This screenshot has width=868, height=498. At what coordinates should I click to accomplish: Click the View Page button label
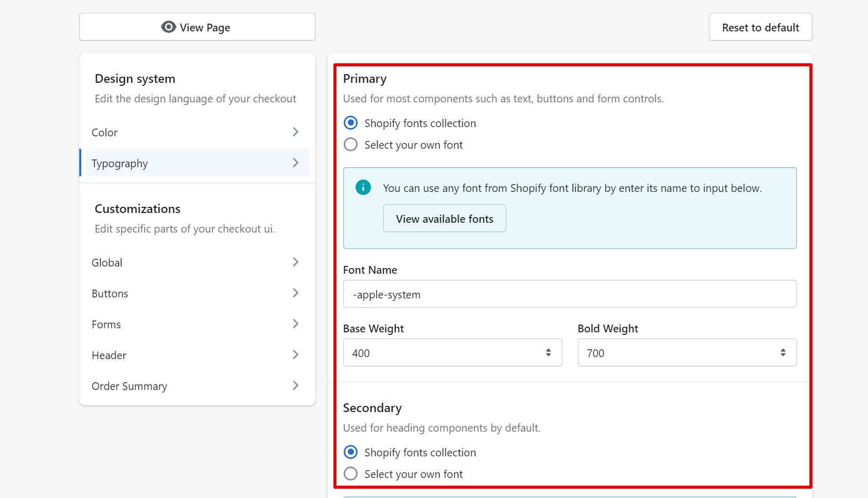coord(205,28)
